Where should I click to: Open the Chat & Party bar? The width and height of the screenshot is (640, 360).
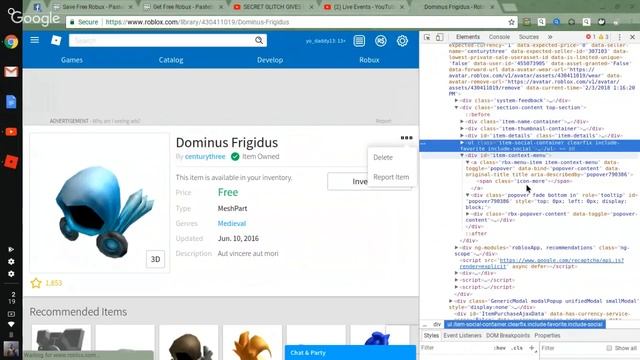click(350, 353)
